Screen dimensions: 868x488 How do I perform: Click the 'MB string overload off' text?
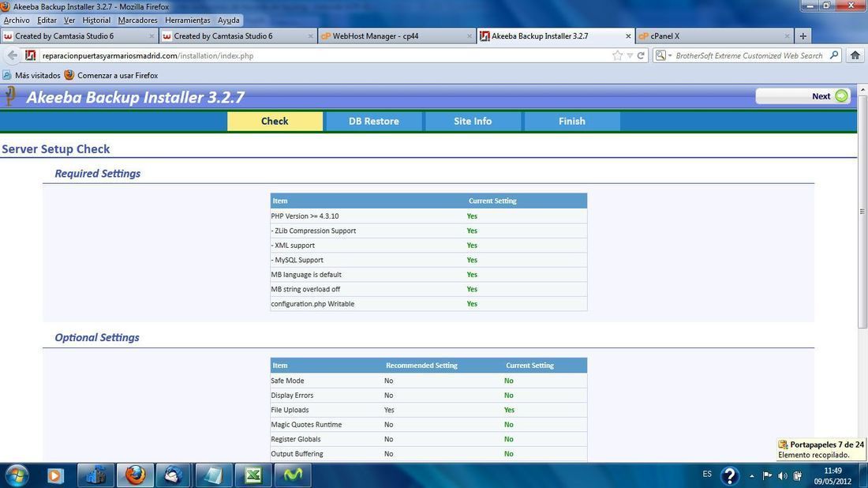tap(305, 289)
